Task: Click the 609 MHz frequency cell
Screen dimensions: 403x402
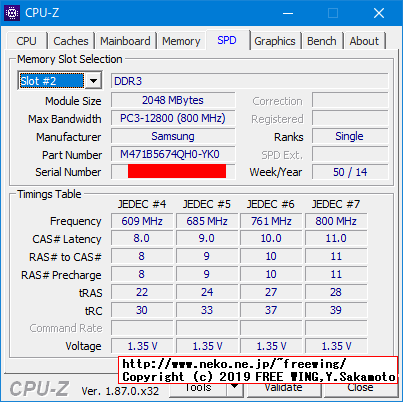Action: (142, 221)
